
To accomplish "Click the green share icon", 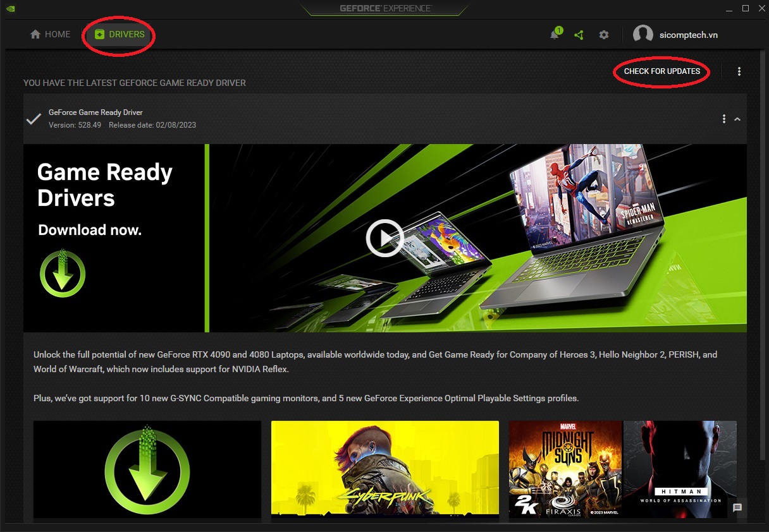I will 579,35.
